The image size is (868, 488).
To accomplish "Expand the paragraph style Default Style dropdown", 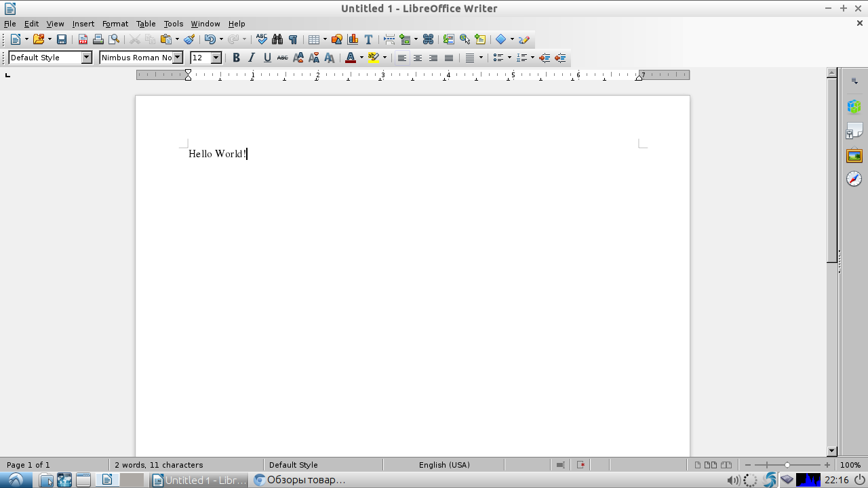I will pyautogui.click(x=87, y=58).
